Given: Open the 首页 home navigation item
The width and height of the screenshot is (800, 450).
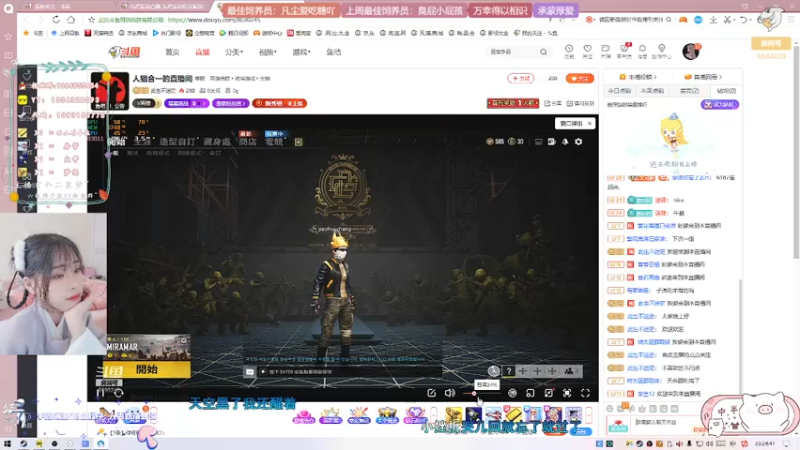Looking at the screenshot, I should pyautogui.click(x=172, y=52).
